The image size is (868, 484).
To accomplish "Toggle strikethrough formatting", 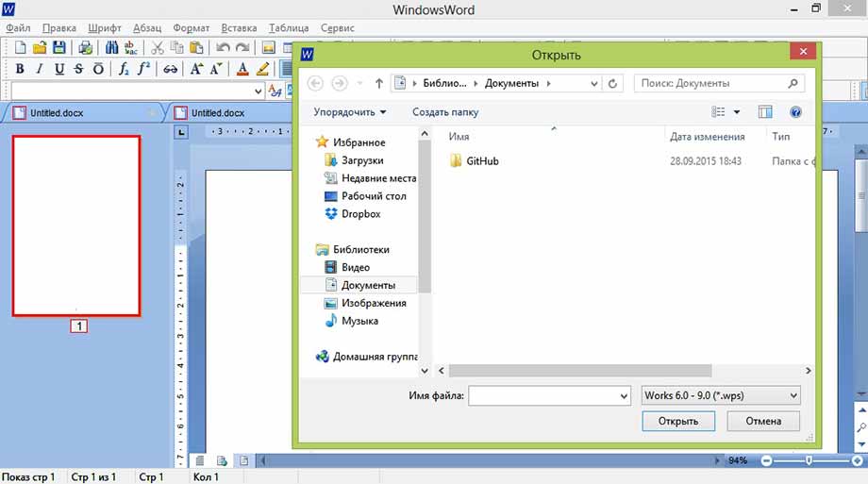I will click(78, 69).
